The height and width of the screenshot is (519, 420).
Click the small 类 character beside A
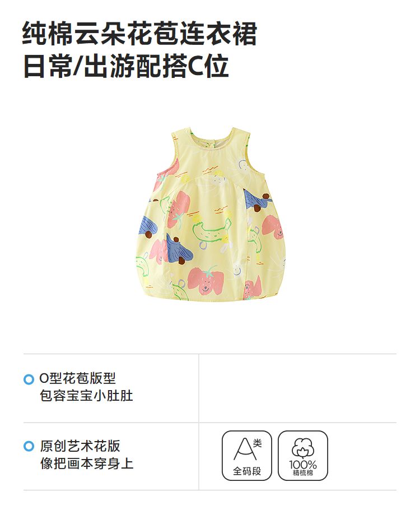258,443
